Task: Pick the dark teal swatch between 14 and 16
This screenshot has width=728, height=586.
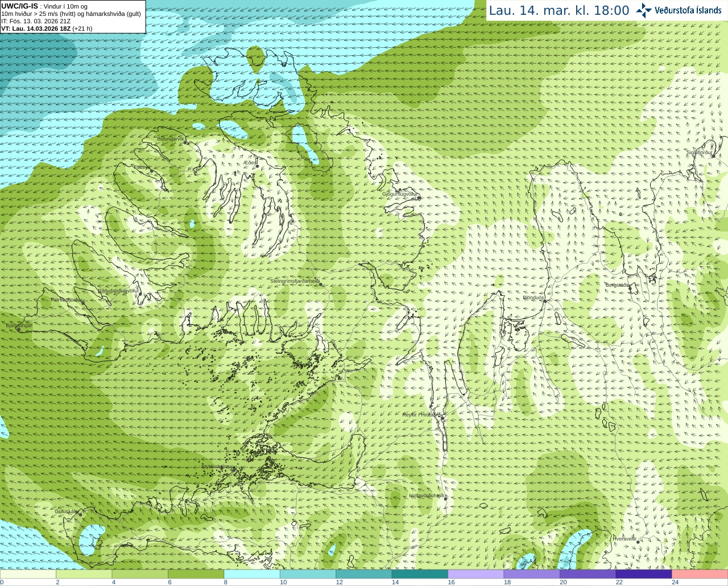Action: [420, 574]
